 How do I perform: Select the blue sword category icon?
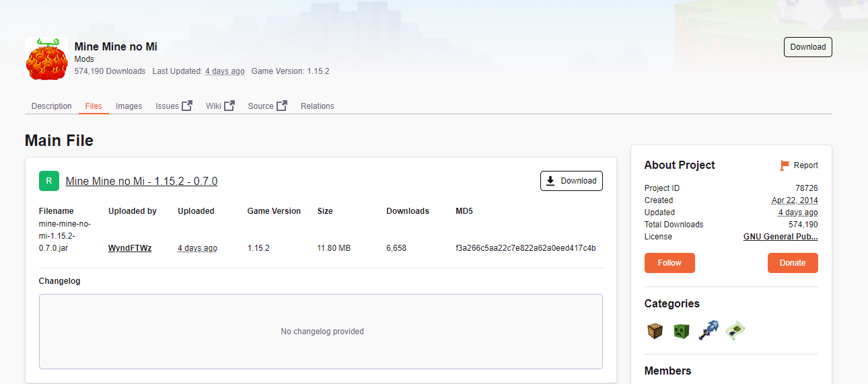coord(709,330)
